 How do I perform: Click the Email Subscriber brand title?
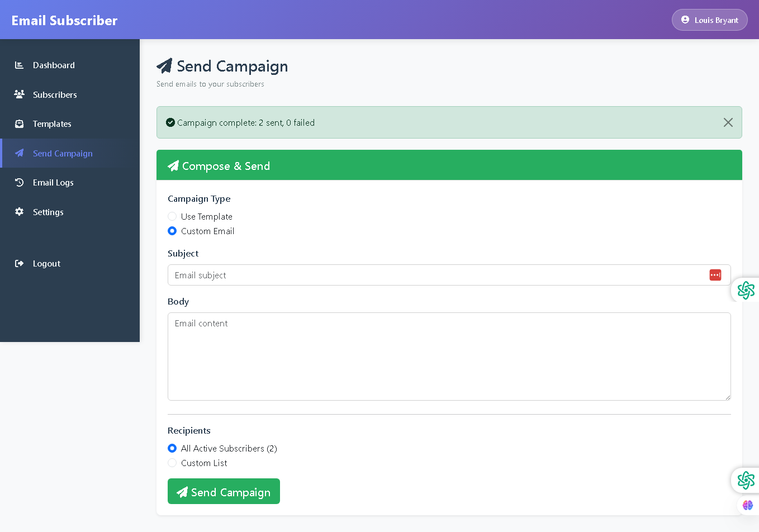(64, 21)
